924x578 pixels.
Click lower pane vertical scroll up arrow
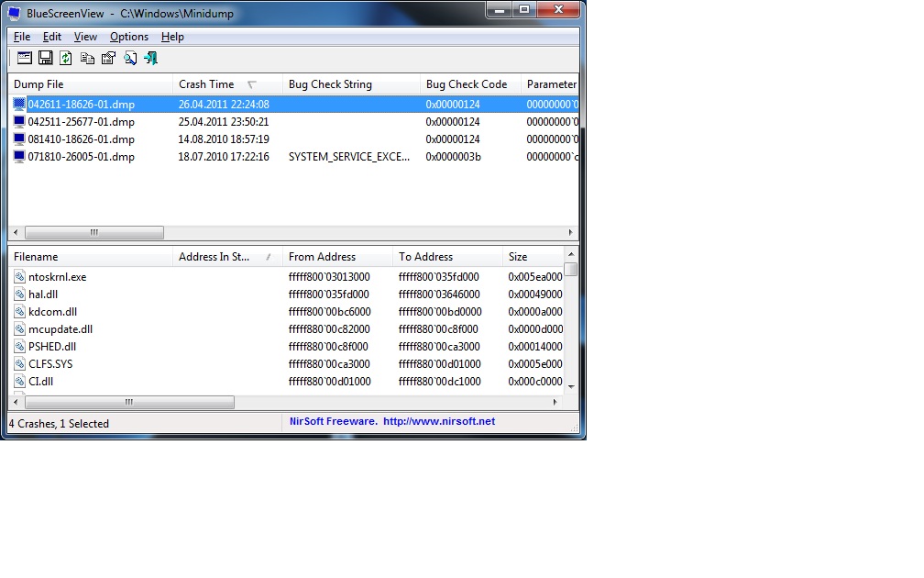coord(571,254)
